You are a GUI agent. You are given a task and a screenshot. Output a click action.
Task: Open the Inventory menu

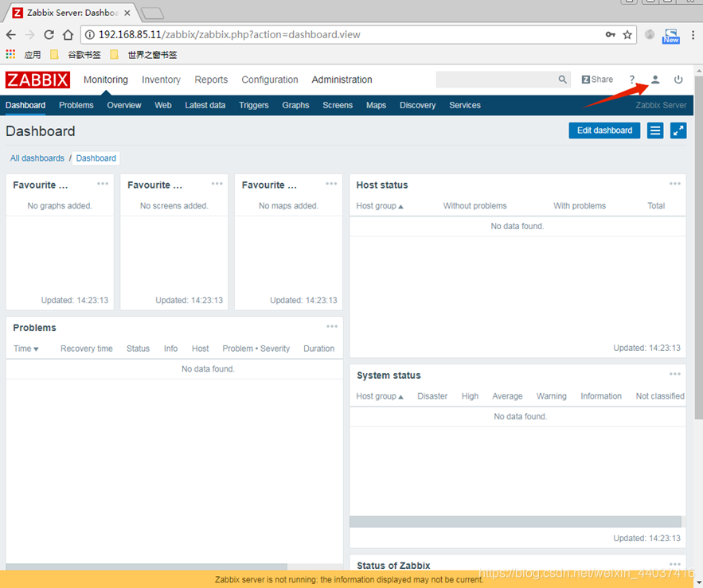(x=161, y=80)
